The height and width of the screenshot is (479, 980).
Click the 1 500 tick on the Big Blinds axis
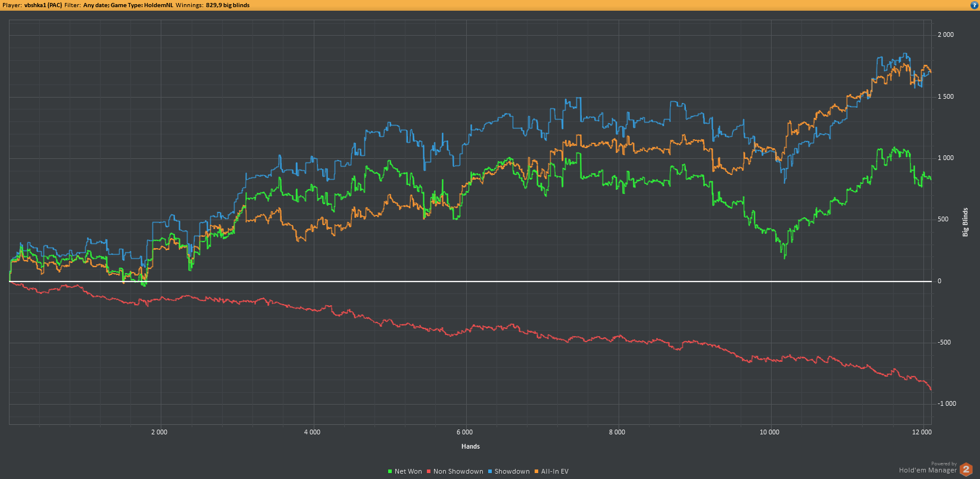tap(945, 96)
